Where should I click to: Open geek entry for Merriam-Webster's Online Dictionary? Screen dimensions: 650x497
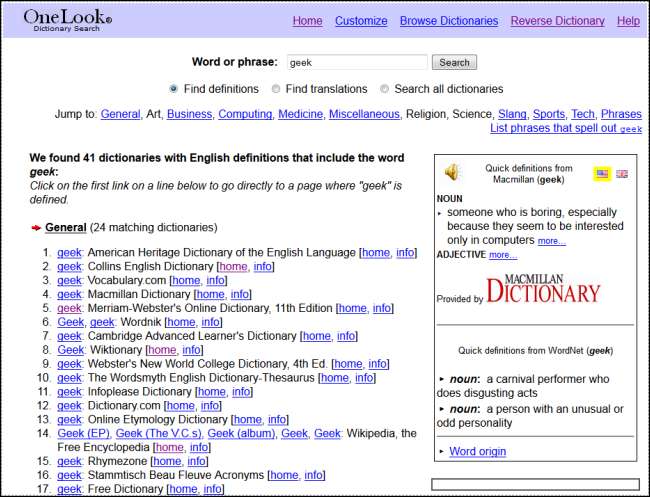[x=69, y=309]
